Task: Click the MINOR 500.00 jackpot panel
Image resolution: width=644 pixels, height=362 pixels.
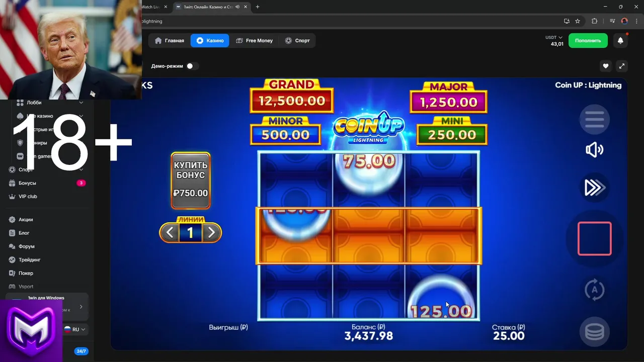Action: coord(285,130)
